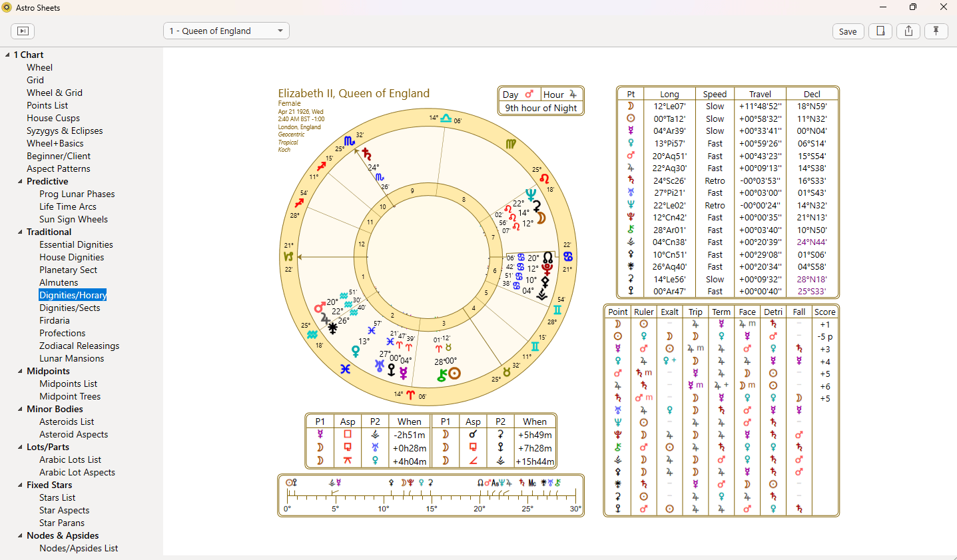Click the square aspect symbol in Mercury row
Viewport: 957px width, 560px height.
tap(348, 434)
